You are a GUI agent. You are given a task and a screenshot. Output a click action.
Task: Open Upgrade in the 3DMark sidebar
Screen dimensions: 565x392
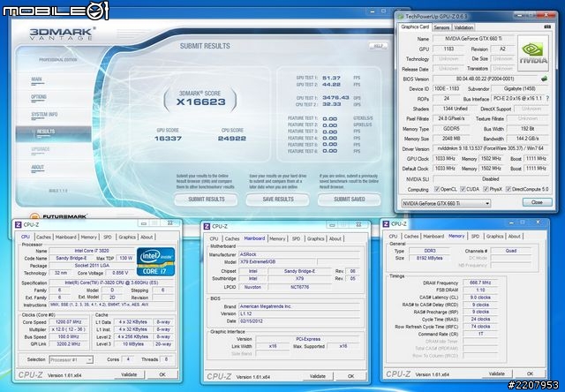pyautogui.click(x=40, y=149)
